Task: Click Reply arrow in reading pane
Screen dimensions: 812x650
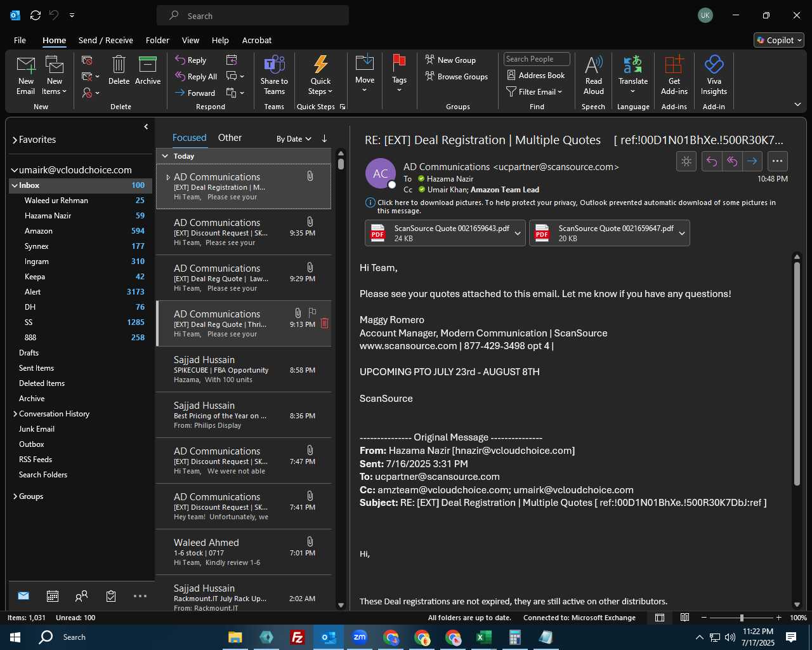Action: pos(712,161)
